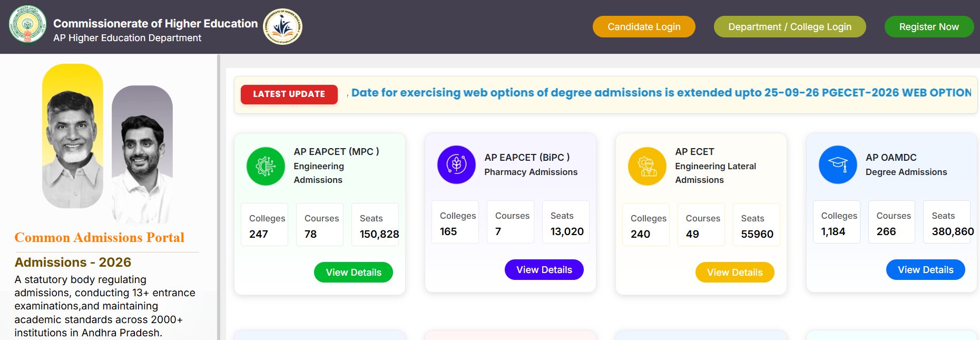Click the statutory body description paragraph

[x=105, y=306]
